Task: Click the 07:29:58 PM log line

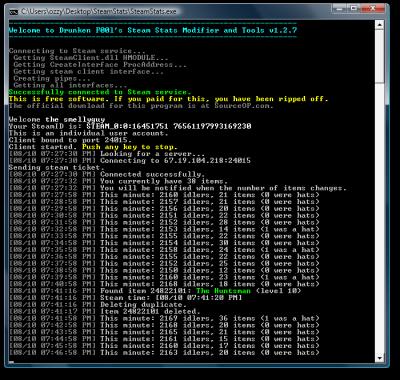Action: click(x=164, y=208)
